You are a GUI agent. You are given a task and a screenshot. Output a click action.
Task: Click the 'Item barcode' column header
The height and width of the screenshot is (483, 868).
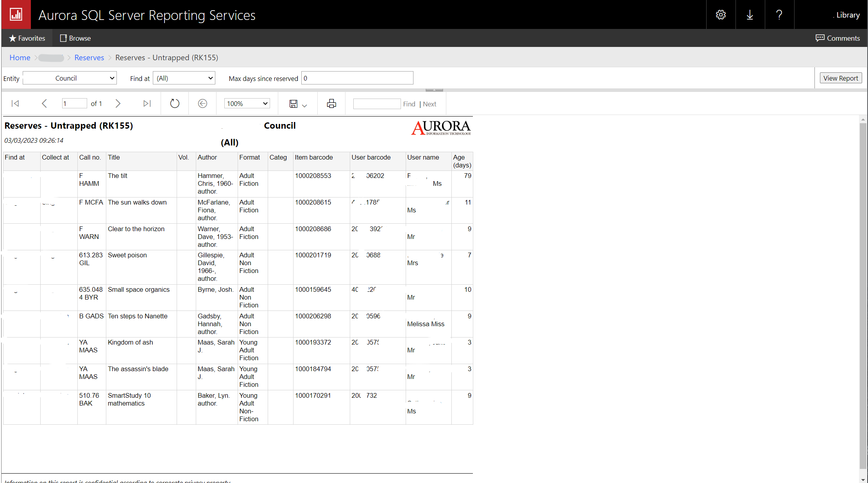(314, 157)
